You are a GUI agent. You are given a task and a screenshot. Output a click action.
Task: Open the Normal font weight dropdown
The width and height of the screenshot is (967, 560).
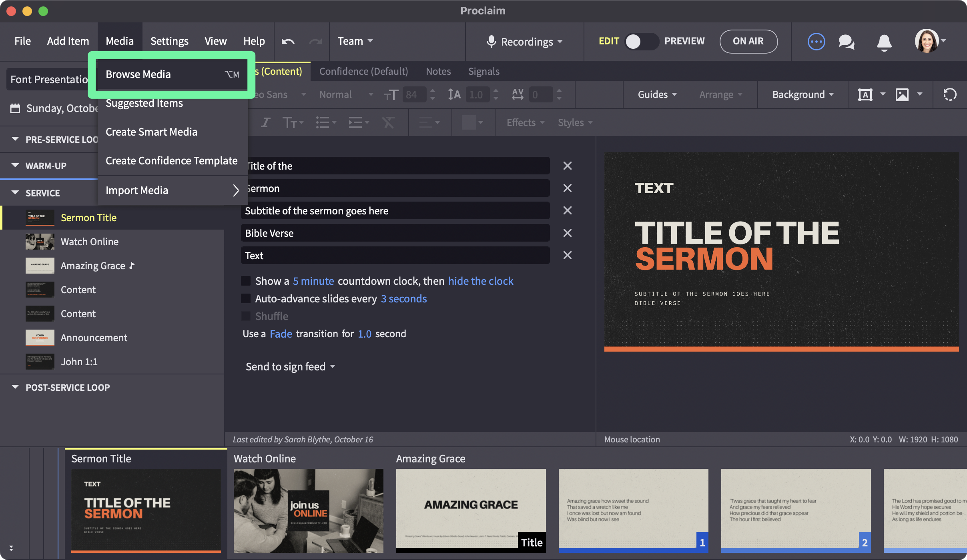point(346,95)
